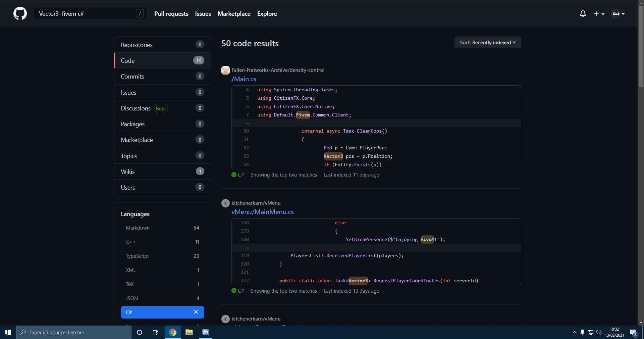Screen dimensions: 644x339
Task: Open the vMenu/MainMenu.cs file link
Action: [263, 212]
